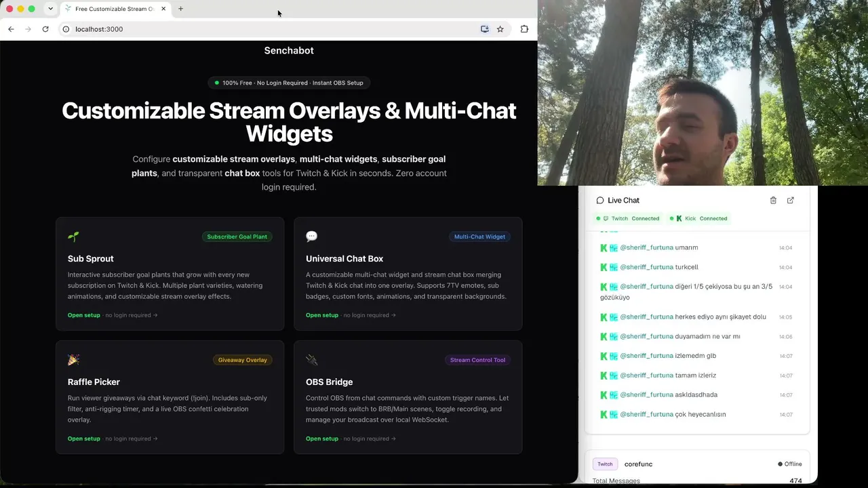868x488 pixels.
Task: Open setup for Sub Sprout
Action: 84,315
